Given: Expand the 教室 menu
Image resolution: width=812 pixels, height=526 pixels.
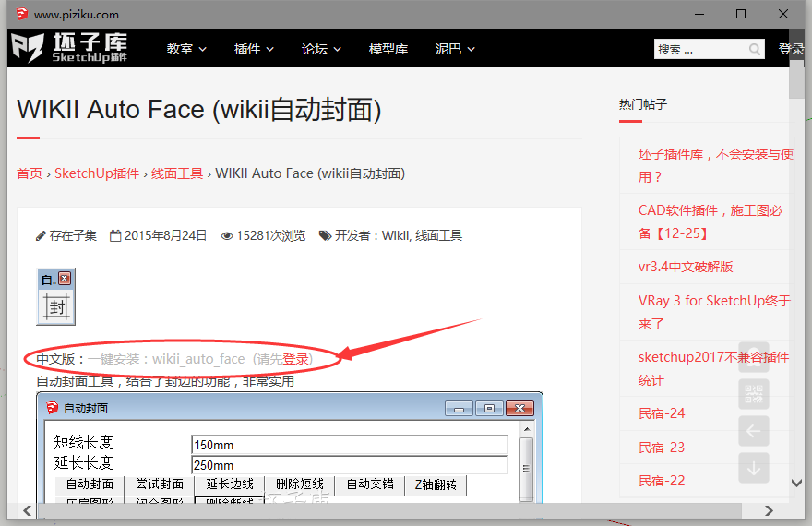Looking at the screenshot, I should click(x=186, y=49).
